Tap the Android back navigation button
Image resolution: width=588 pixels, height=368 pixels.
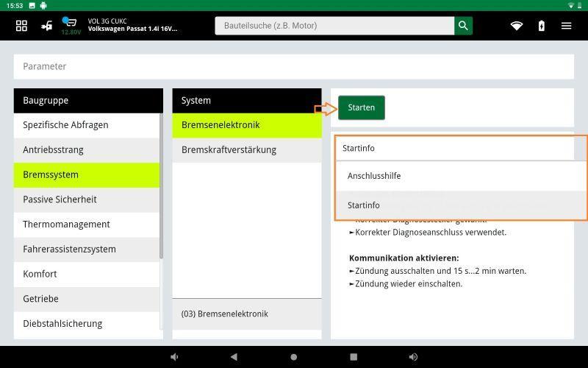234,357
